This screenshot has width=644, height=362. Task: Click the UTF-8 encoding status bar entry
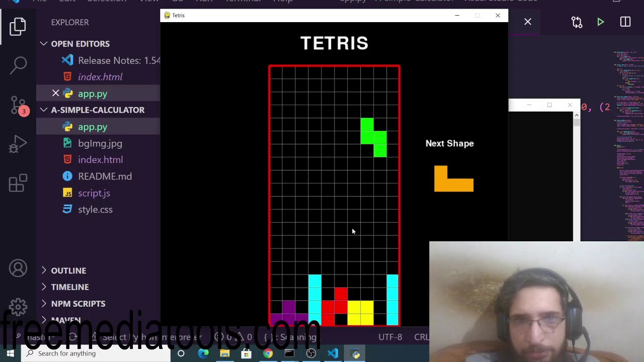tap(390, 337)
